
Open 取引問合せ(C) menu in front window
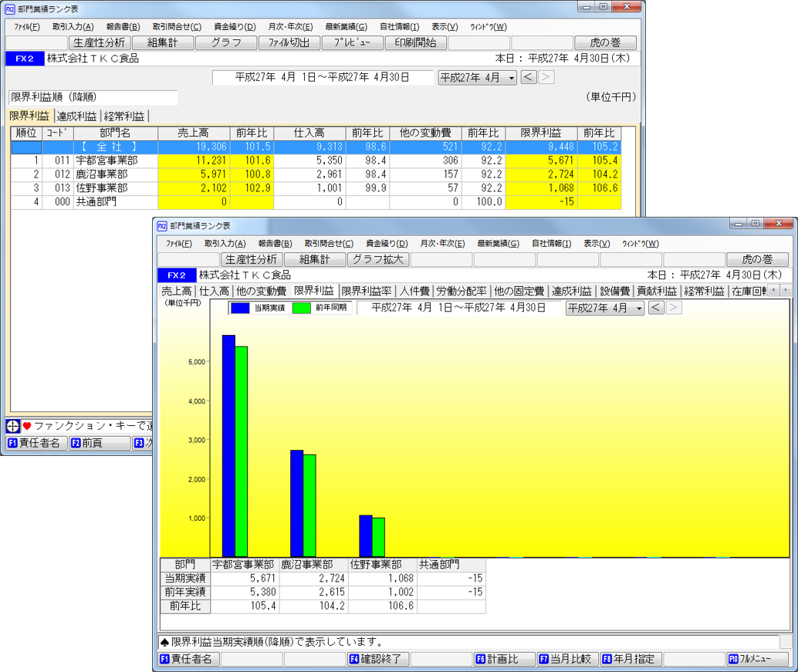pos(329,244)
